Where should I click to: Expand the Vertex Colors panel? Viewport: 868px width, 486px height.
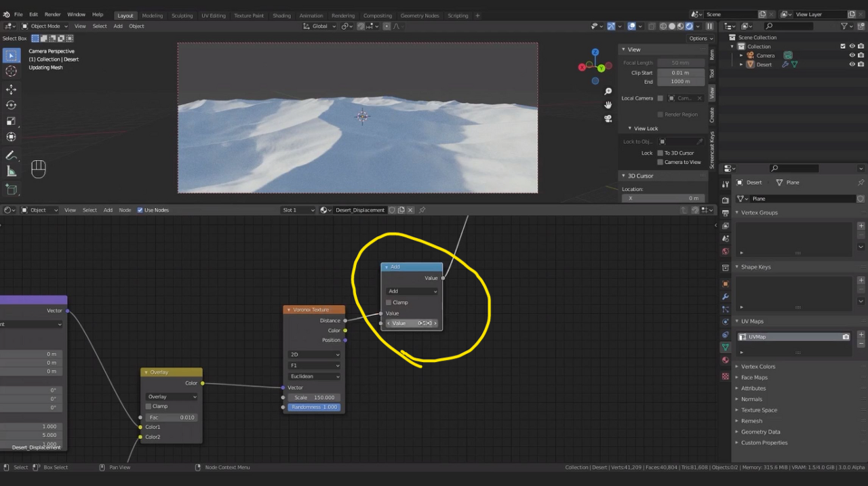pyautogui.click(x=757, y=367)
